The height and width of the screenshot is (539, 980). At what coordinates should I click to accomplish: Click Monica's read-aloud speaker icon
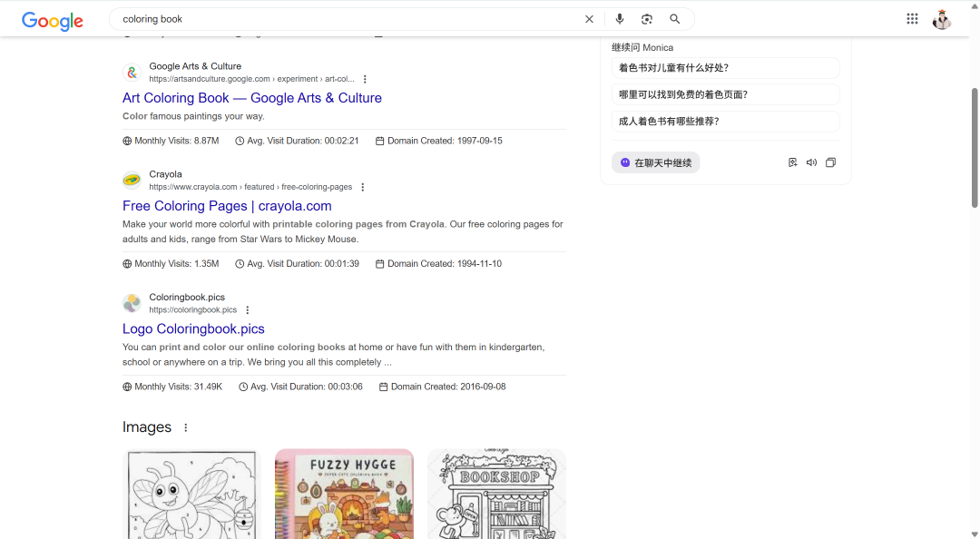coord(811,162)
